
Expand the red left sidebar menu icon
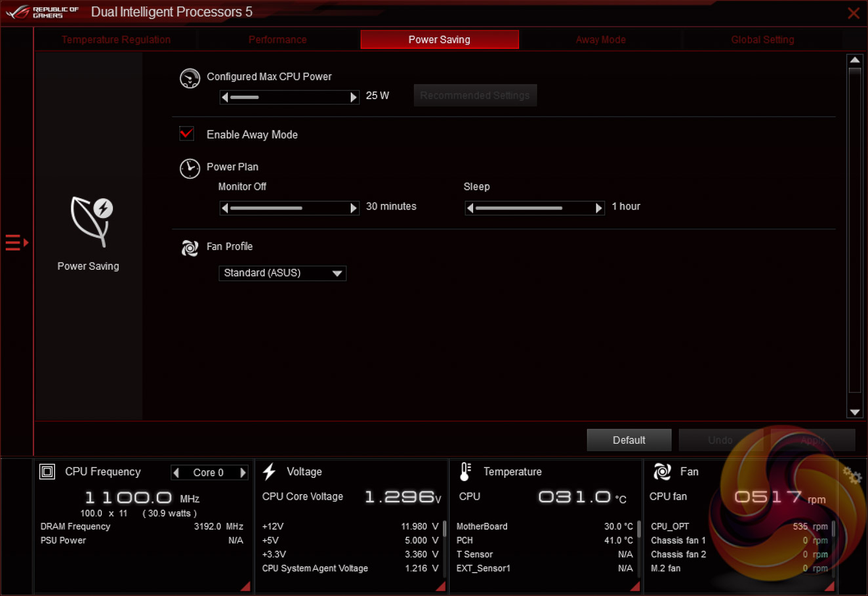(16, 243)
